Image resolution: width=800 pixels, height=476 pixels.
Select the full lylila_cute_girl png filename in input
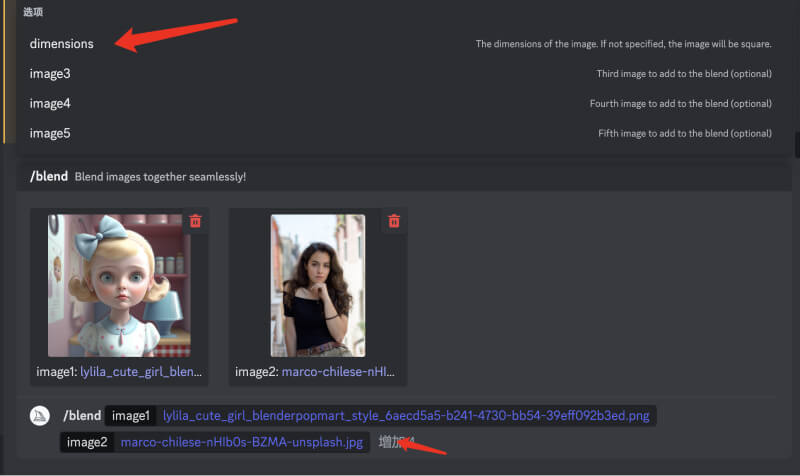tap(408, 416)
